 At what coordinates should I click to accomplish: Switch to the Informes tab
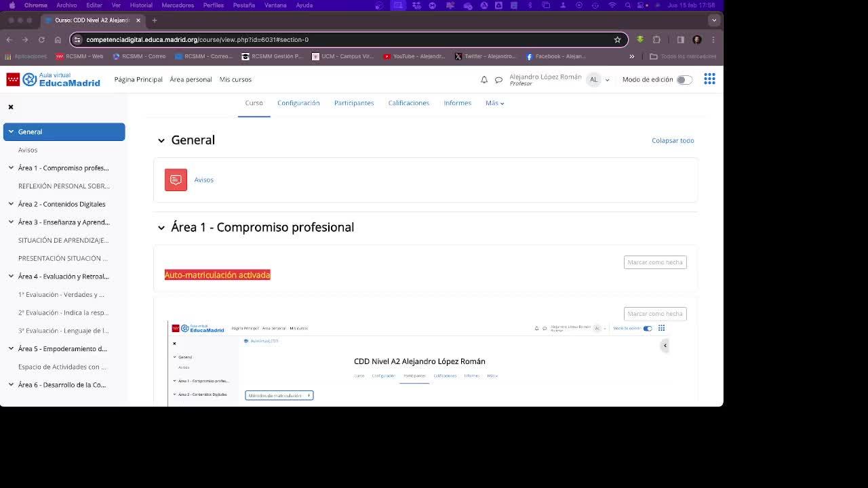457,103
